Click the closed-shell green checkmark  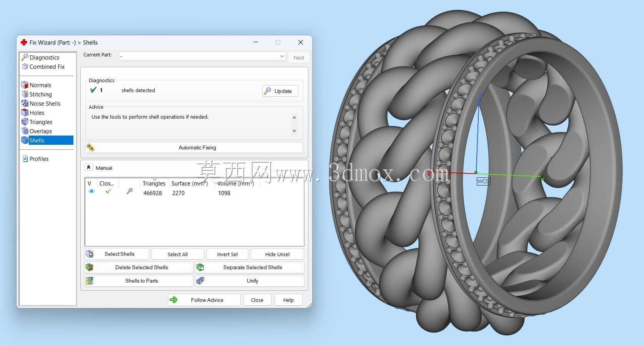(108, 191)
